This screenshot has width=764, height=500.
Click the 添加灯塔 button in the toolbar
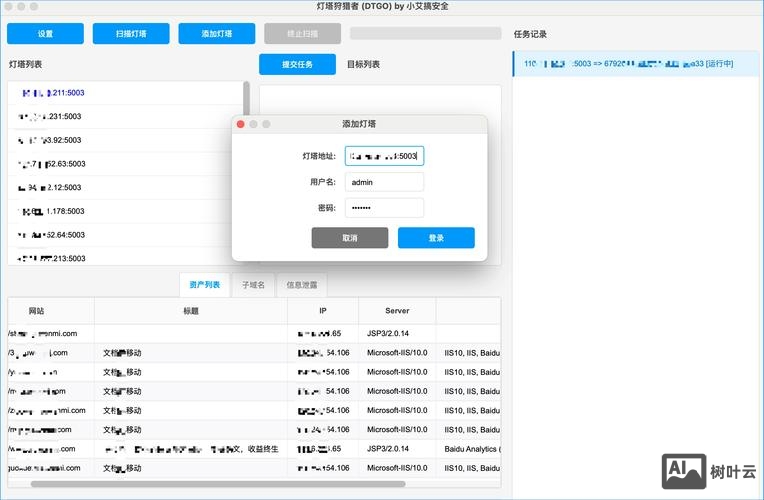pyautogui.click(x=217, y=34)
